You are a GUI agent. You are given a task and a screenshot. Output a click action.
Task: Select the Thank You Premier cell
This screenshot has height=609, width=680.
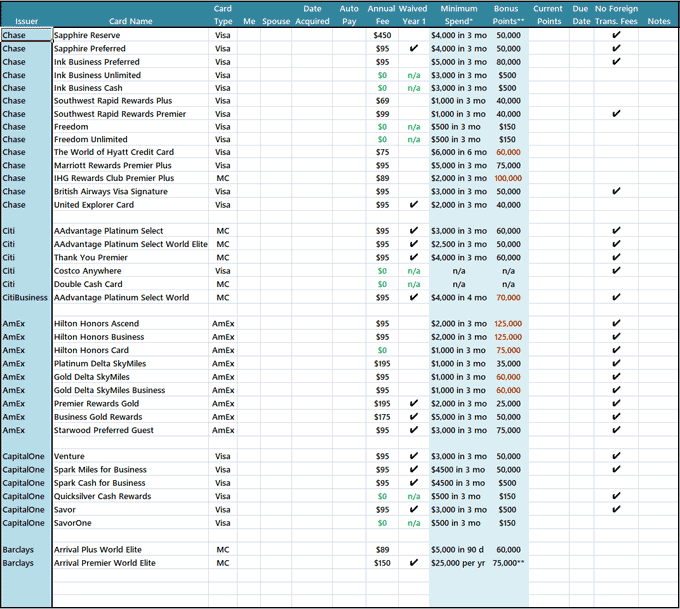point(130,258)
